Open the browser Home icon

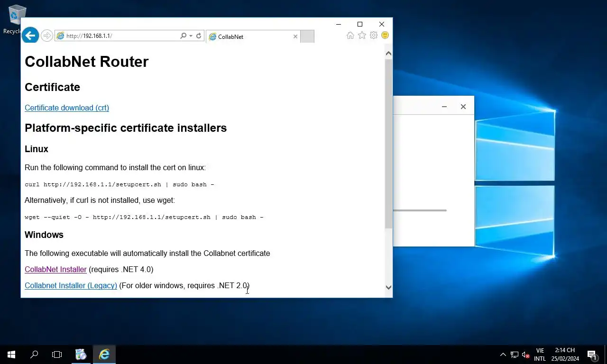(x=350, y=36)
